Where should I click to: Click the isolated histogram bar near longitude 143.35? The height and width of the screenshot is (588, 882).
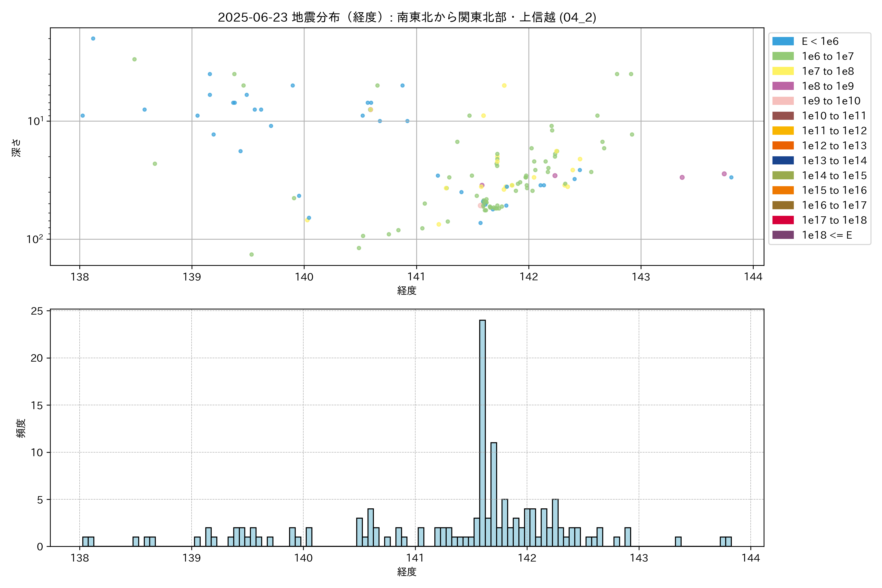point(678,541)
